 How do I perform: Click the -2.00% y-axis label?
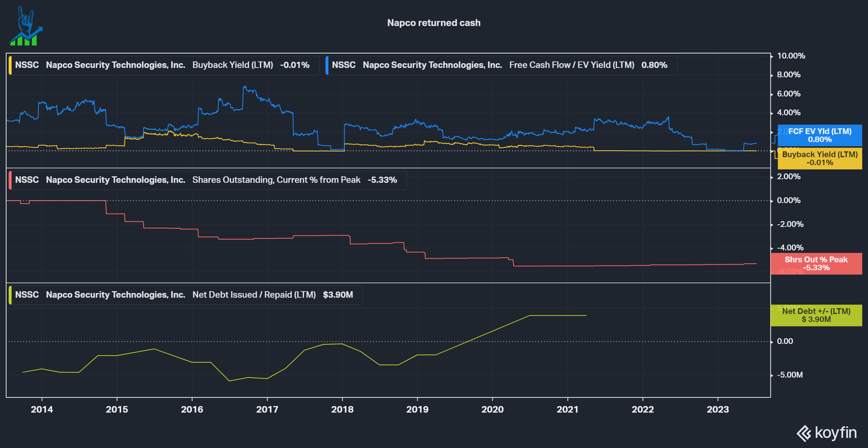point(790,224)
